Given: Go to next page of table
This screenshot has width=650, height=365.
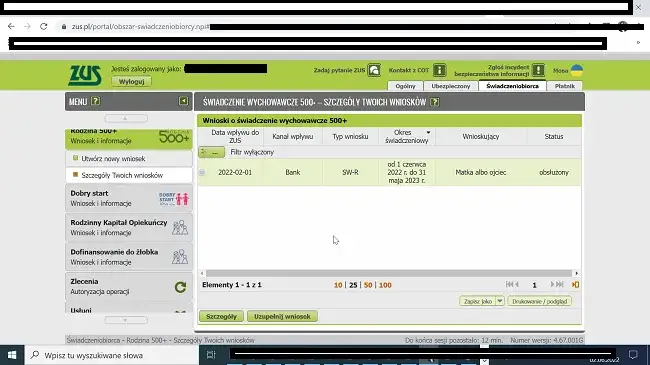Looking at the screenshot, I should pos(552,285).
